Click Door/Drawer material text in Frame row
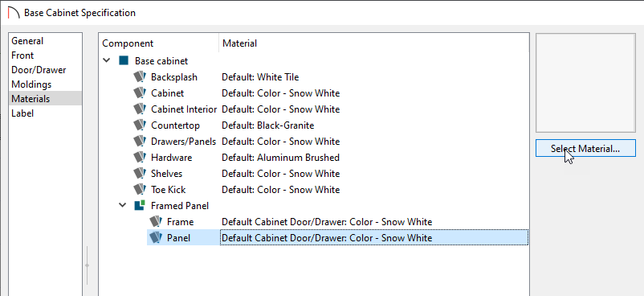The height and width of the screenshot is (296, 644). [x=327, y=221]
